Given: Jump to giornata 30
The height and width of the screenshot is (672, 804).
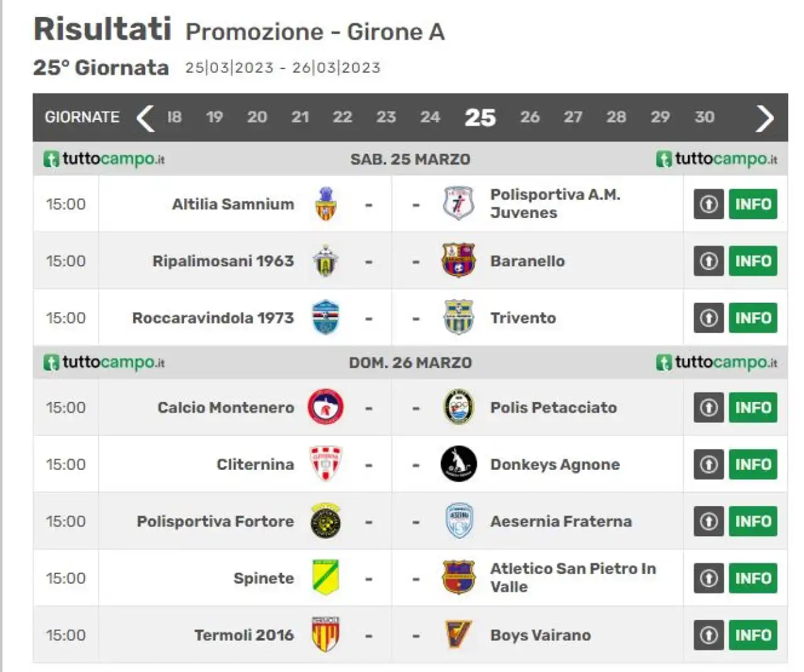Looking at the screenshot, I should tap(704, 117).
